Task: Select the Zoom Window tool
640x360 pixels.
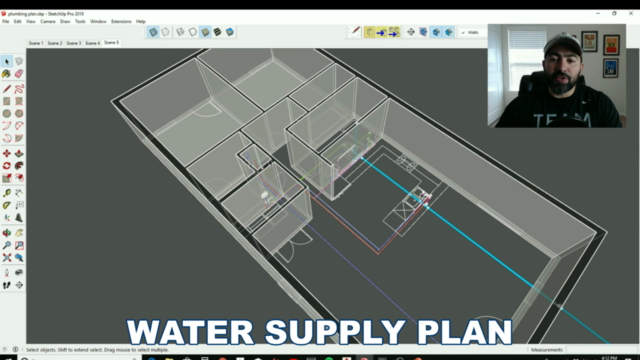Action: (19, 245)
